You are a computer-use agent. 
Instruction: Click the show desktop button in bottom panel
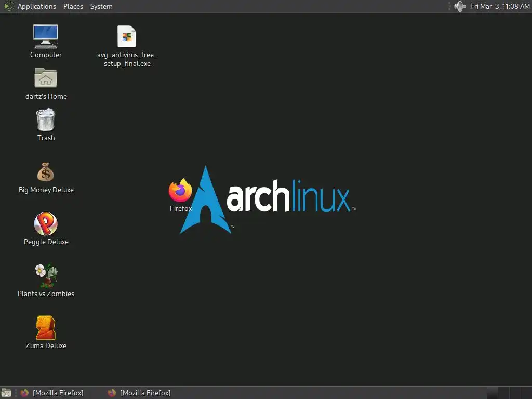pyautogui.click(x=6, y=393)
